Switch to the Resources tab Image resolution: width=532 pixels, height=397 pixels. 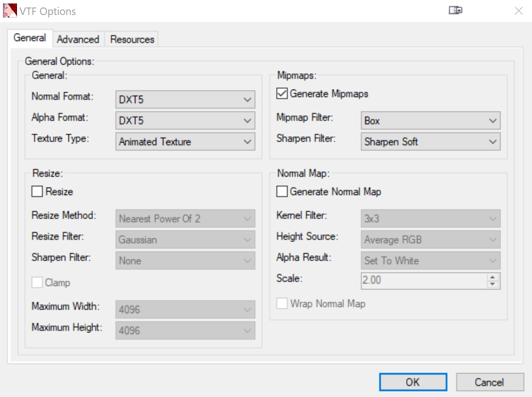pyautogui.click(x=132, y=39)
